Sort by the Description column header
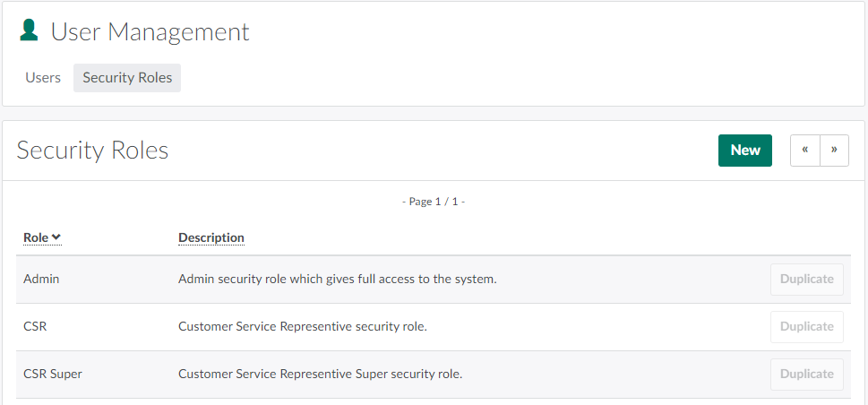This screenshot has width=868, height=405. pos(211,237)
